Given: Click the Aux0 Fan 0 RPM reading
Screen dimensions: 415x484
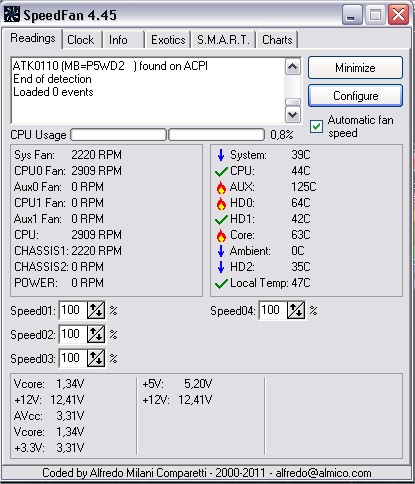Looking at the screenshot, I should [x=59, y=187].
